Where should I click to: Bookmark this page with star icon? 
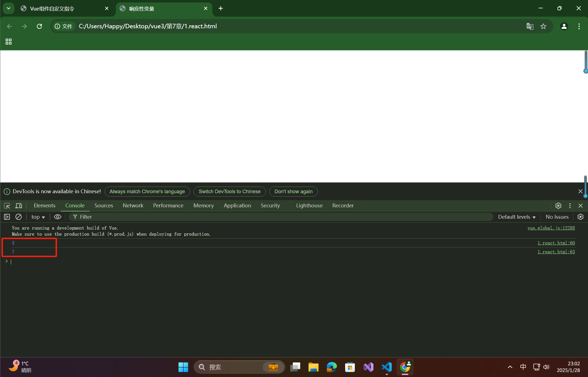[543, 26]
